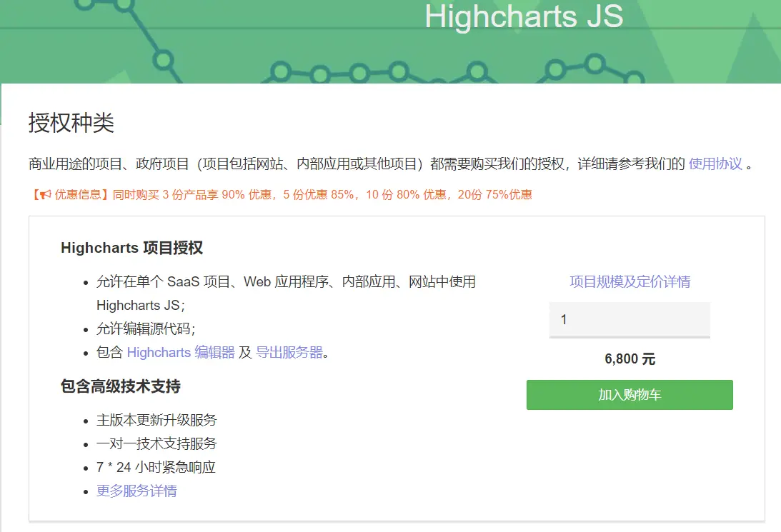This screenshot has height=532, width=781.
Task: Click the orange 优惠信息 discount notice
Action: (282, 194)
